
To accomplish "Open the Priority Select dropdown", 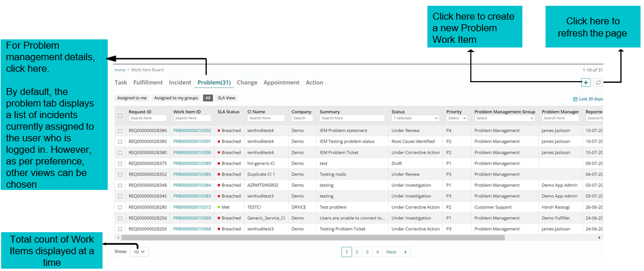I will [x=457, y=118].
